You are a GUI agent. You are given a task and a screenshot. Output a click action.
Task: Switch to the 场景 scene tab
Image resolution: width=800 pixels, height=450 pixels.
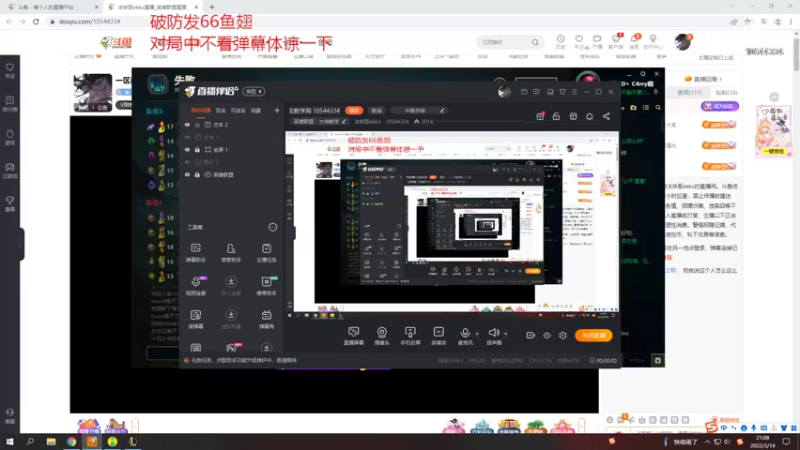tap(256, 110)
